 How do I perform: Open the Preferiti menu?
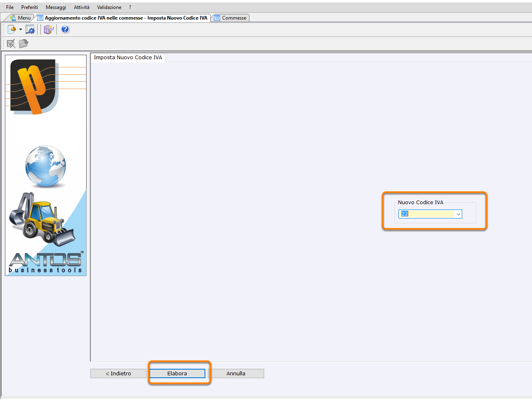point(29,7)
